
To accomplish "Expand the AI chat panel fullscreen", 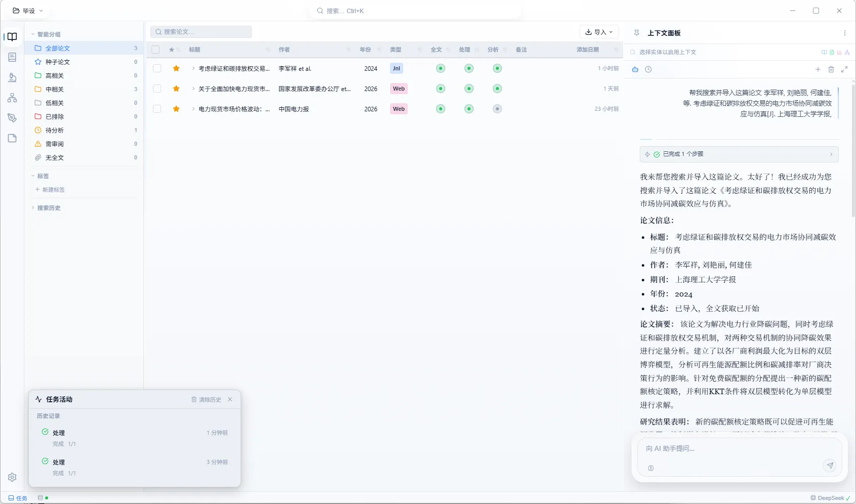I will tap(844, 69).
